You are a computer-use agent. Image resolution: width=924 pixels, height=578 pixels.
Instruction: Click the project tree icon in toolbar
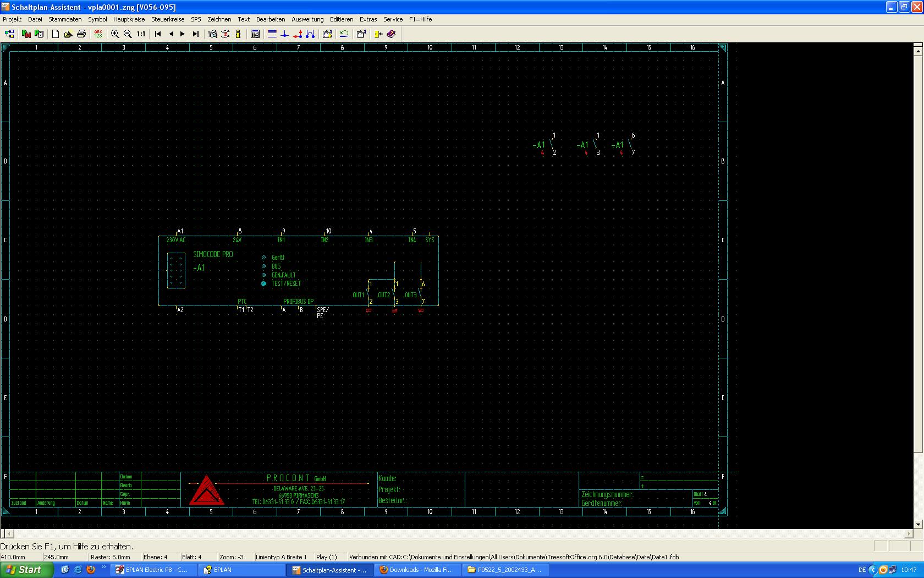[x=9, y=34]
